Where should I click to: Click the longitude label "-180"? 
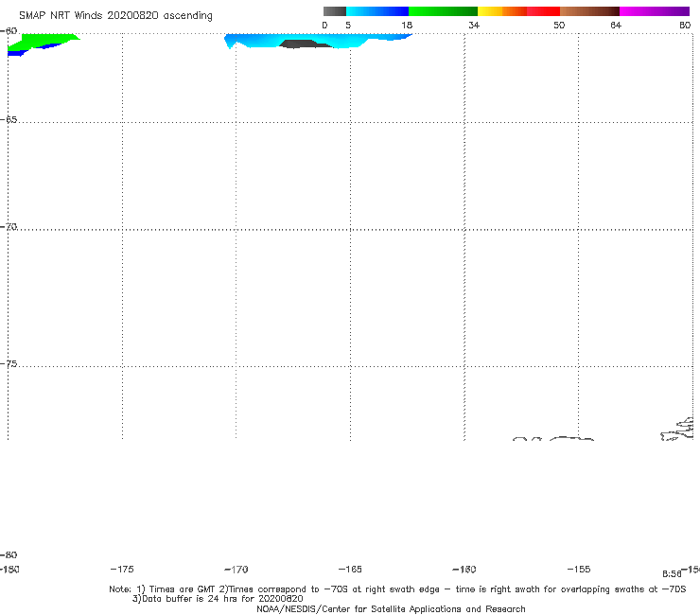pos(9,570)
